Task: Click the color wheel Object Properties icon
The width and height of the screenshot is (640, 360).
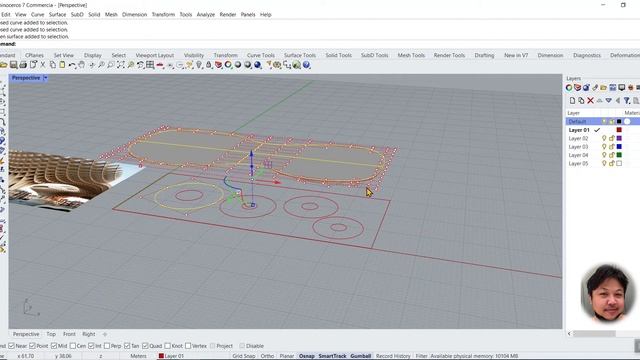Action: pyautogui.click(x=228, y=64)
